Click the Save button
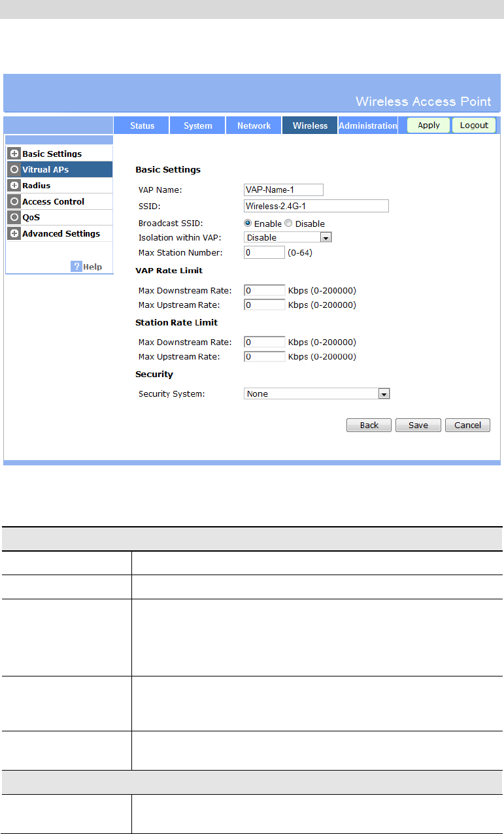The width and height of the screenshot is (504, 834). [x=418, y=425]
